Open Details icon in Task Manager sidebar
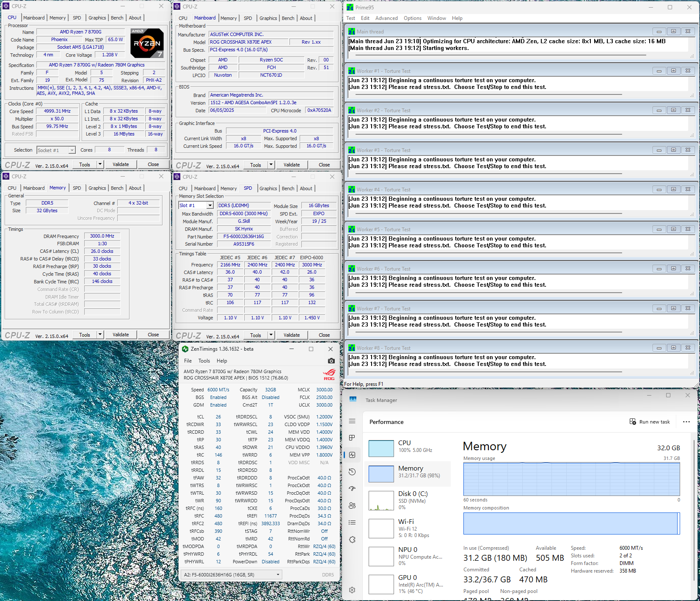 pyautogui.click(x=352, y=522)
